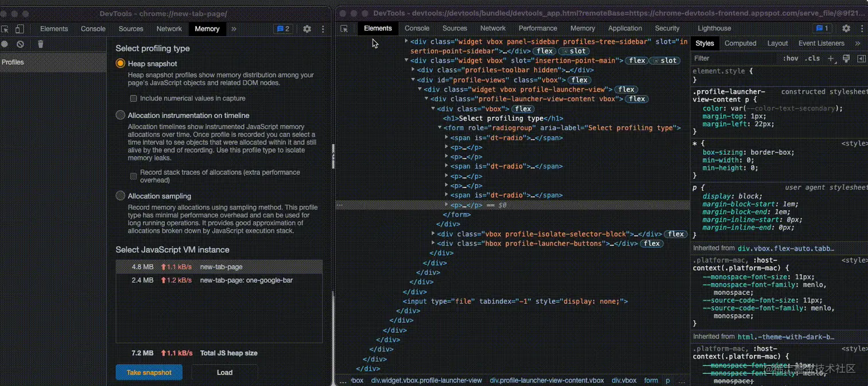
Task: Switch to Layout sidebar tab
Action: [777, 43]
